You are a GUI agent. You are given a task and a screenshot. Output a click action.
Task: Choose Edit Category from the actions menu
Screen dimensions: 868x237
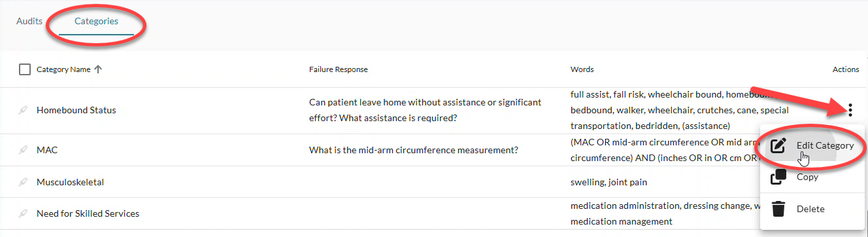[x=825, y=145]
